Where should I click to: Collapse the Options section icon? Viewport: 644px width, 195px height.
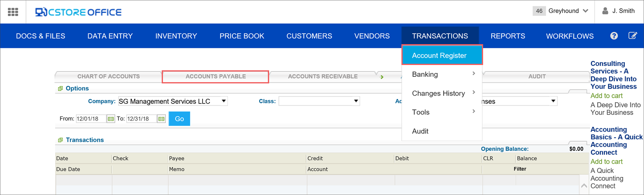60,88
